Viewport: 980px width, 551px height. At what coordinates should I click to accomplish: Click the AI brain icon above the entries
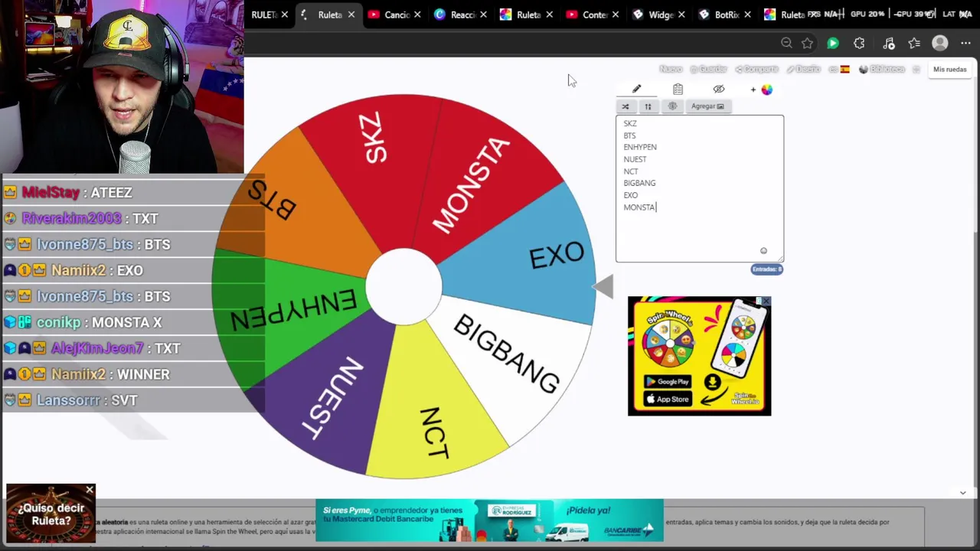pyautogui.click(x=672, y=106)
